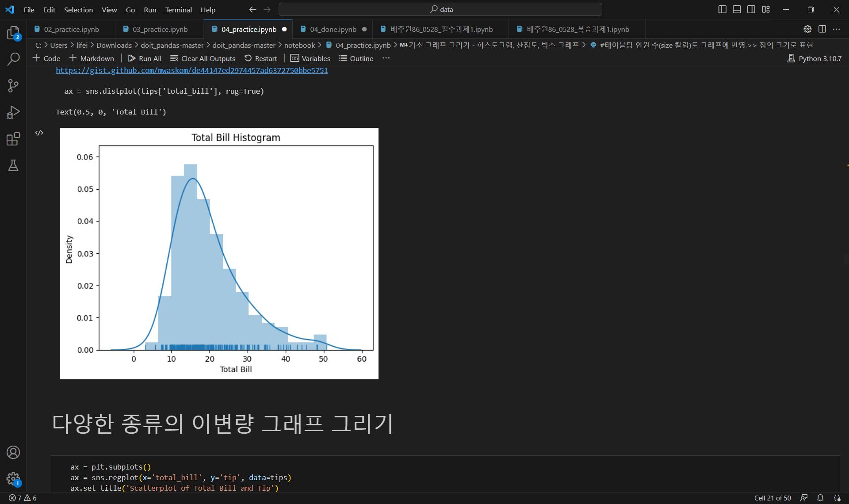The width and height of the screenshot is (849, 504).
Task: Open the Search view icon
Action: click(13, 59)
